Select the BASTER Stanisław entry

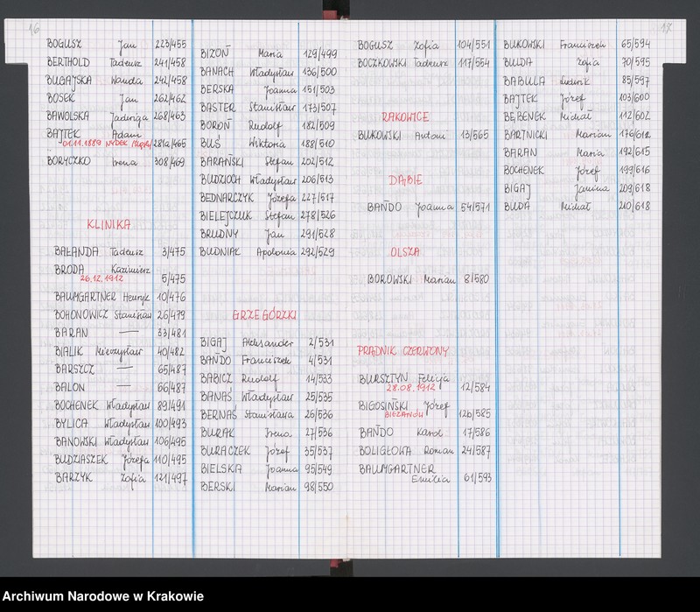(269, 108)
